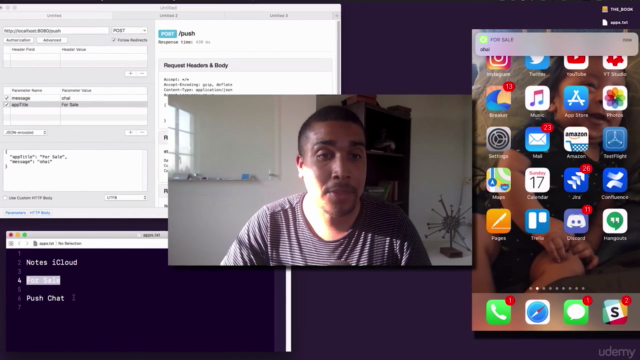Open the Maps app
The image size is (640, 360).
tap(498, 180)
